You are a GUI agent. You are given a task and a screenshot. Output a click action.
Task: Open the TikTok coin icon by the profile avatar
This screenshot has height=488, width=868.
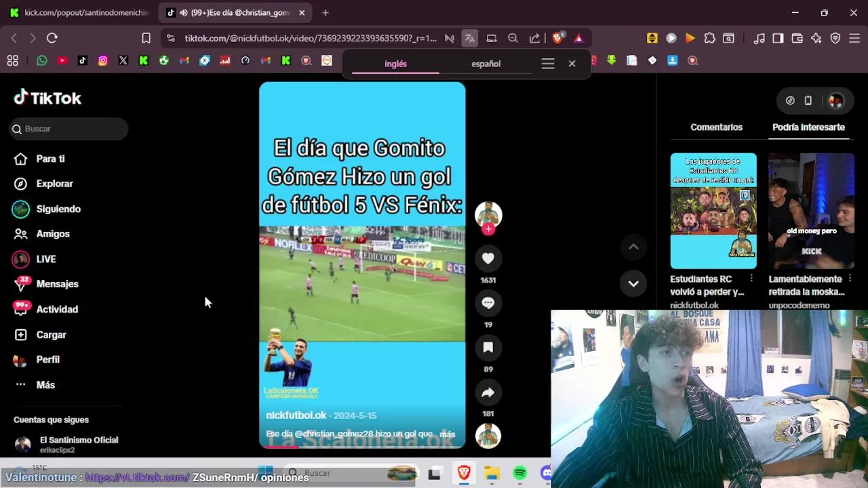coord(790,101)
